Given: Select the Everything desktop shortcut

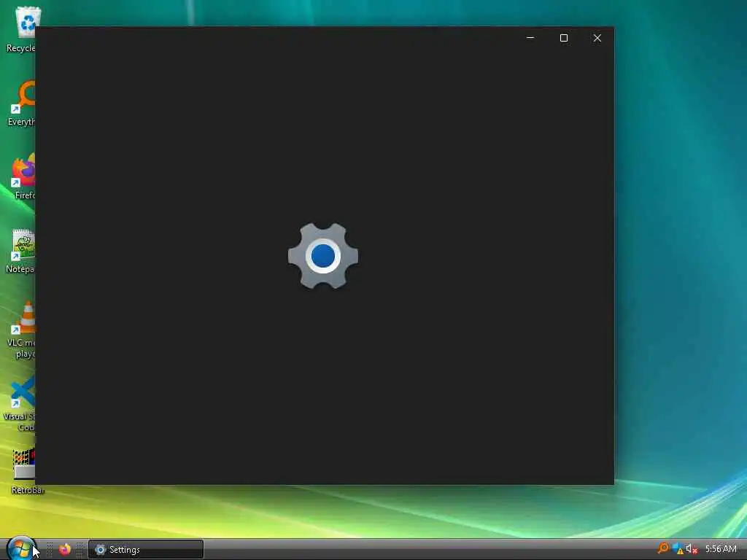Looking at the screenshot, I should tap(21, 103).
